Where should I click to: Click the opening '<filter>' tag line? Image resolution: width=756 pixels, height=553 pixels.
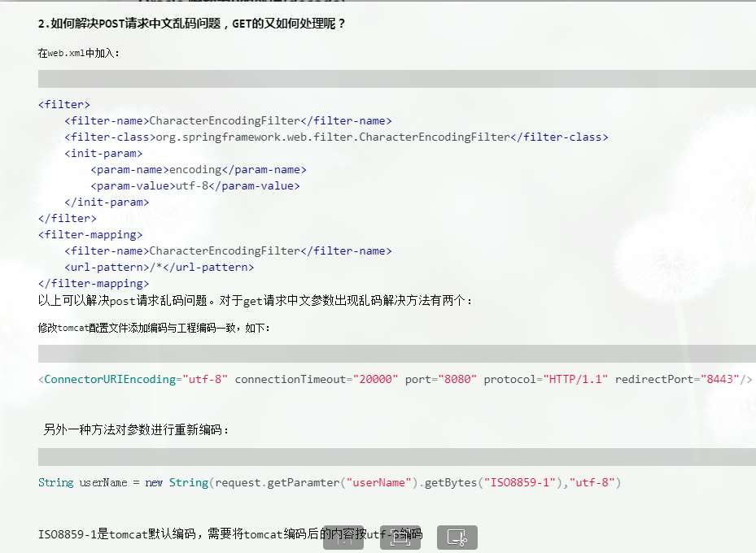(64, 105)
